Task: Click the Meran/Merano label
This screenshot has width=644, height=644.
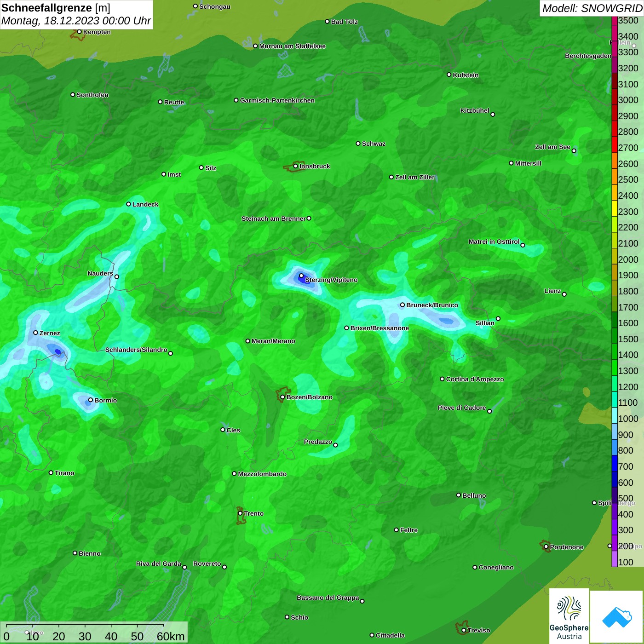Action: pos(273,341)
